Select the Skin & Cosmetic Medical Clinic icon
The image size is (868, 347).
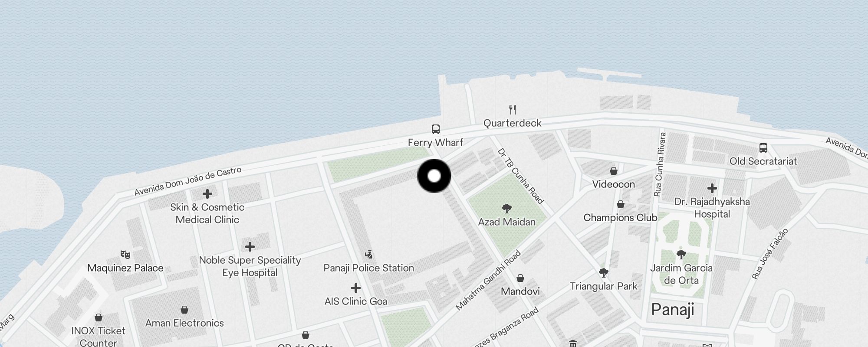pyautogui.click(x=207, y=194)
